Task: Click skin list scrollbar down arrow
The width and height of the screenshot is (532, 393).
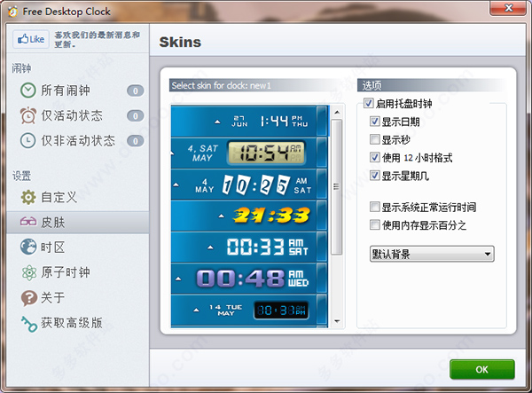Action: pyautogui.click(x=337, y=321)
